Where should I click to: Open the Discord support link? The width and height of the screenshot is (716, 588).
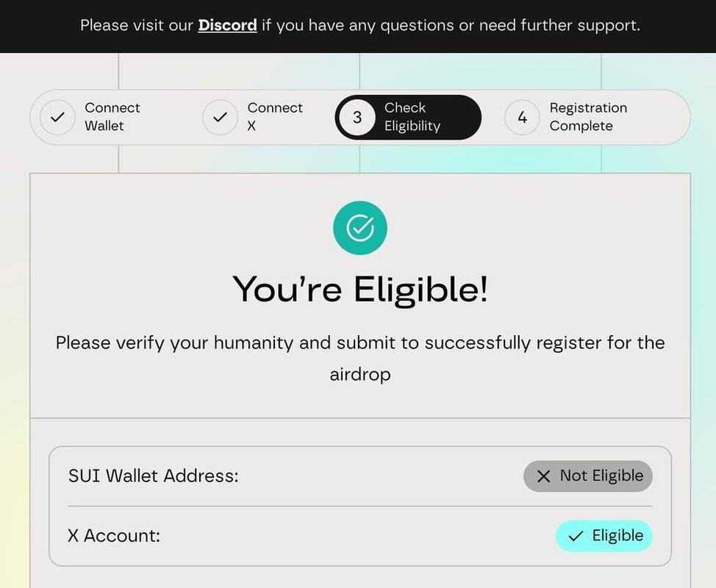(227, 26)
